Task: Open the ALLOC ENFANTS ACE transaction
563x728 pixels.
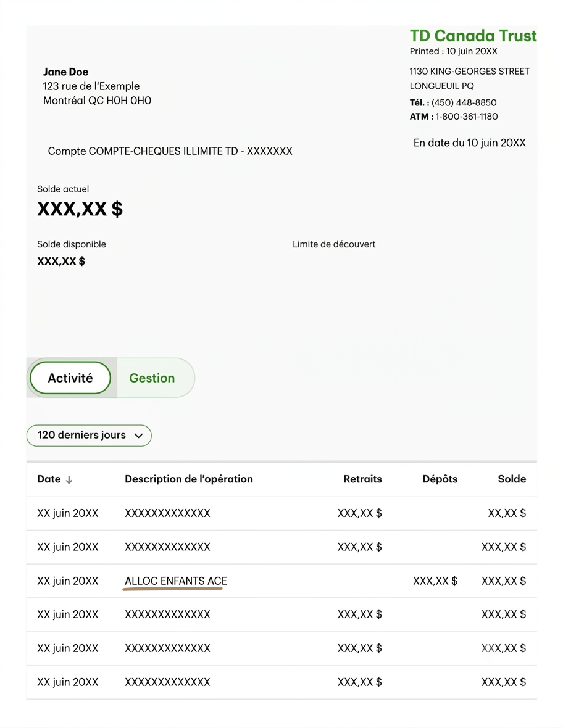Action: pos(175,581)
